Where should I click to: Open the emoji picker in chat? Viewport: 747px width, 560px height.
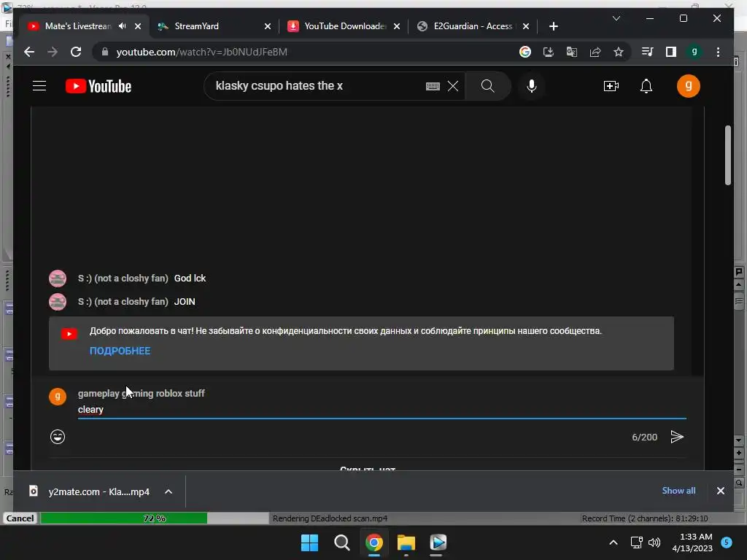tap(58, 437)
